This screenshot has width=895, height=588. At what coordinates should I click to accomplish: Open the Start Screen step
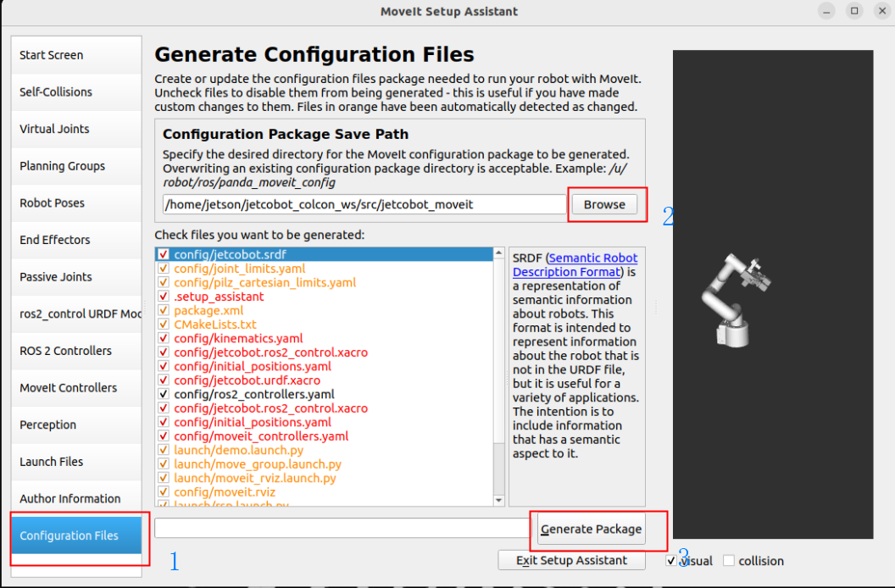click(76, 55)
